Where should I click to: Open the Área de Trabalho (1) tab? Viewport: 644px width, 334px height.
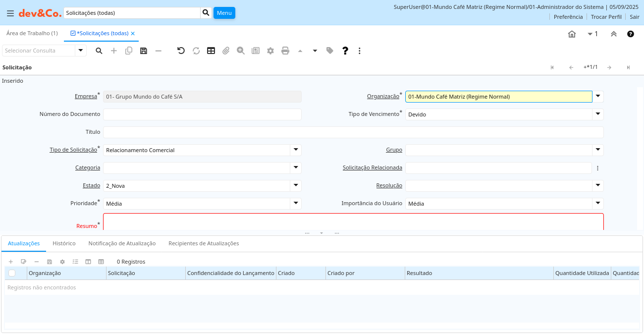[32, 33]
